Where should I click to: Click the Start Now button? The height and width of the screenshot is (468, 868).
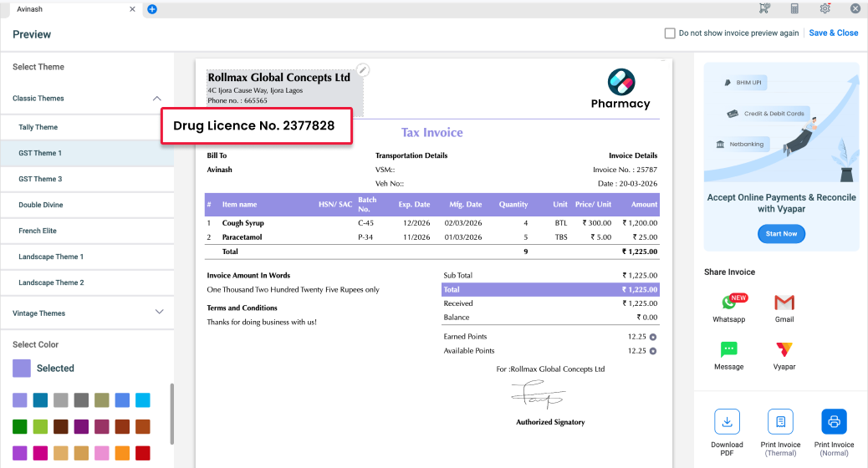point(781,234)
